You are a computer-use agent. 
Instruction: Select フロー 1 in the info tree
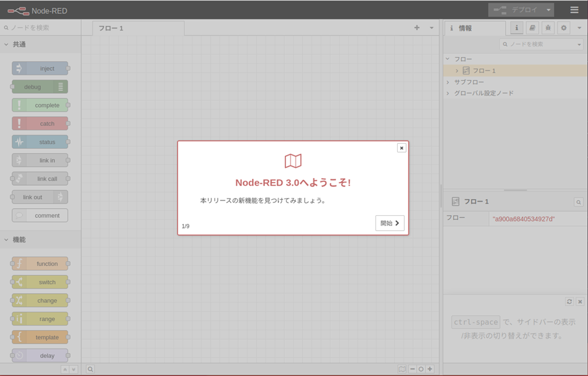point(484,71)
